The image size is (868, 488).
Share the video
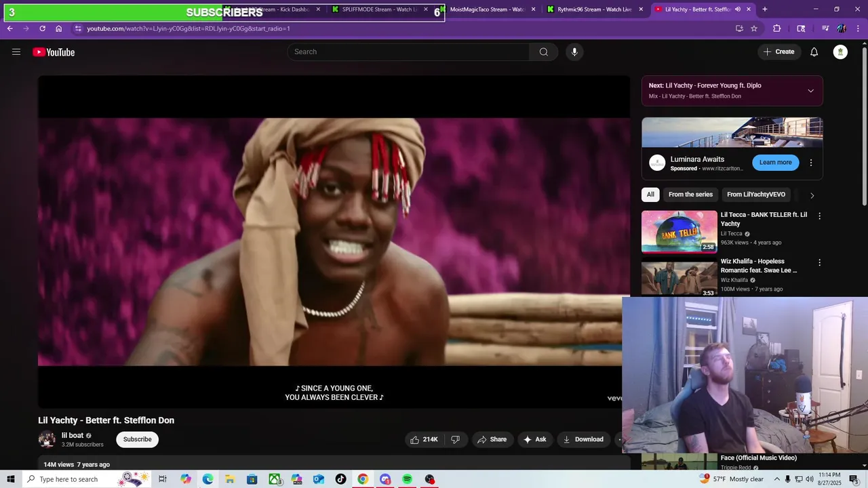coord(492,439)
